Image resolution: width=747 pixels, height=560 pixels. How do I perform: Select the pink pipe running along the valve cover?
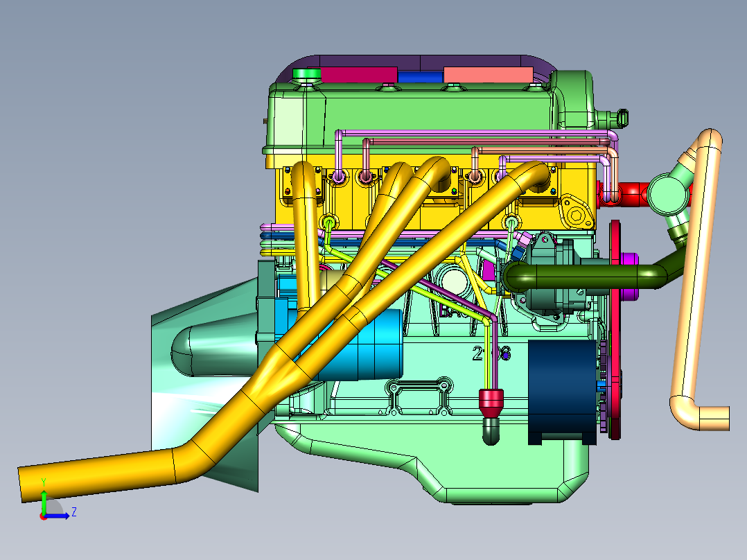(477, 133)
